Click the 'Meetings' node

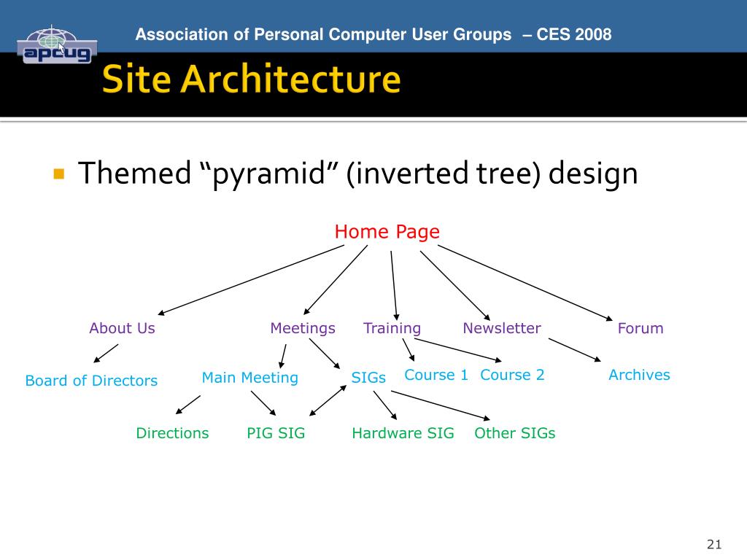tap(303, 329)
